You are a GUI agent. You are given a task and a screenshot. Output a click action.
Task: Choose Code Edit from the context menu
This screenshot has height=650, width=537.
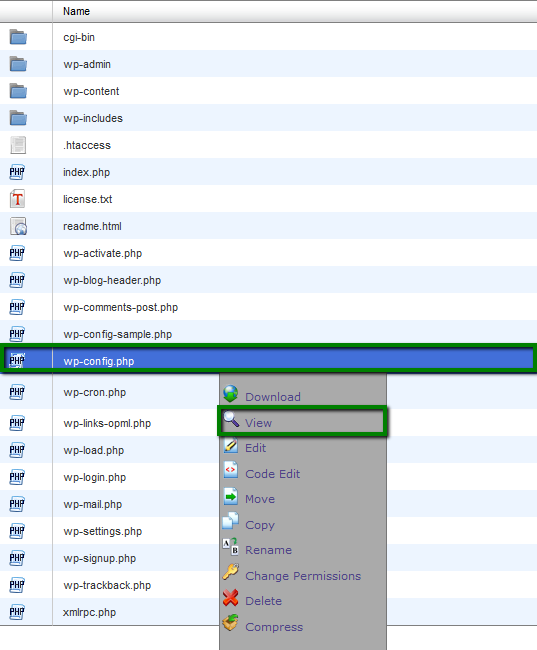pos(272,474)
